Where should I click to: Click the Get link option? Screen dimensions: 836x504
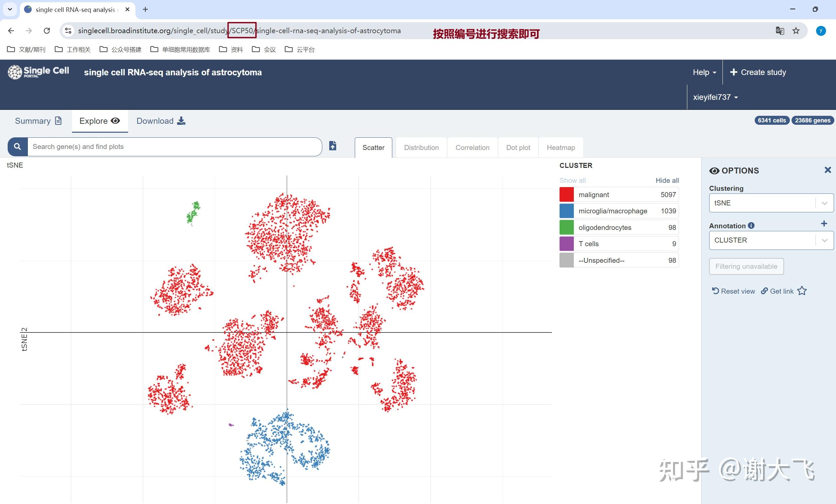tap(777, 291)
